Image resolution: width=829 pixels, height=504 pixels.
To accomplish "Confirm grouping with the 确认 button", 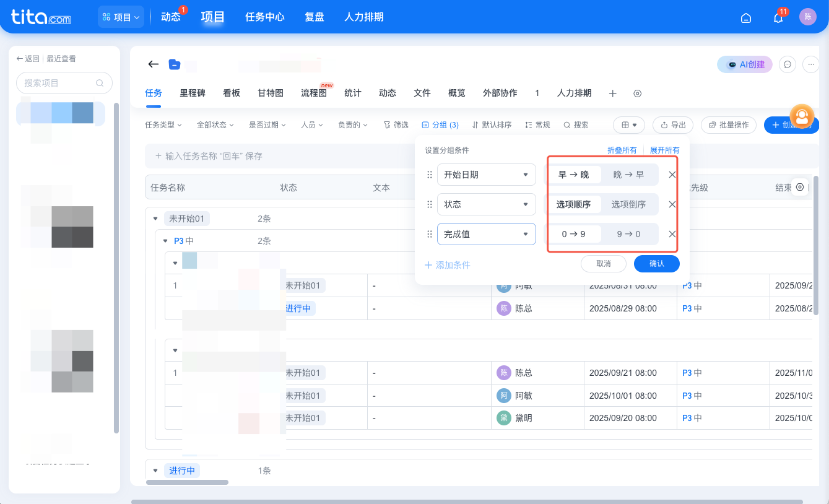I will pyautogui.click(x=656, y=263).
